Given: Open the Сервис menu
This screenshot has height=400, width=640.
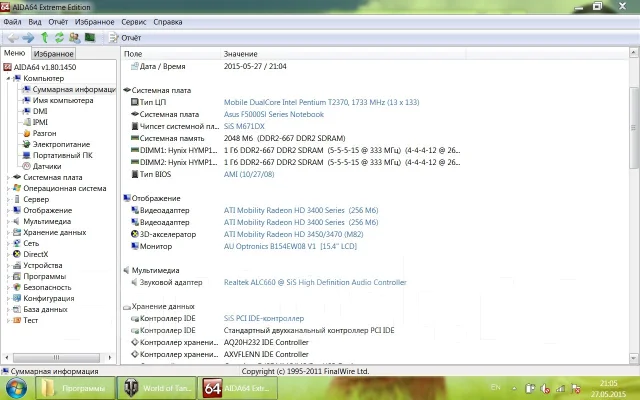Looking at the screenshot, I should 133,22.
